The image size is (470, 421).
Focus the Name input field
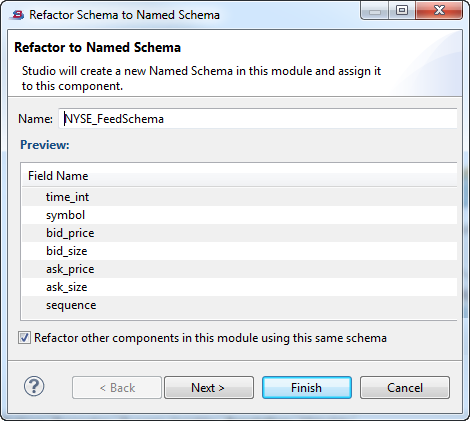258,119
